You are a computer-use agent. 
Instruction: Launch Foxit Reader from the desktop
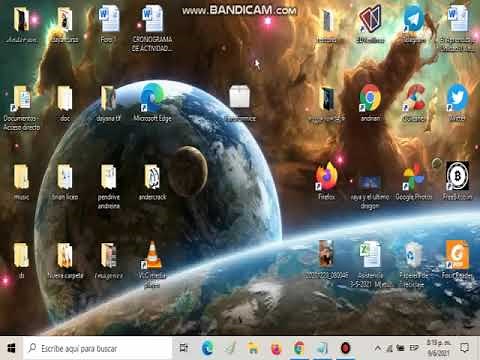(457, 255)
